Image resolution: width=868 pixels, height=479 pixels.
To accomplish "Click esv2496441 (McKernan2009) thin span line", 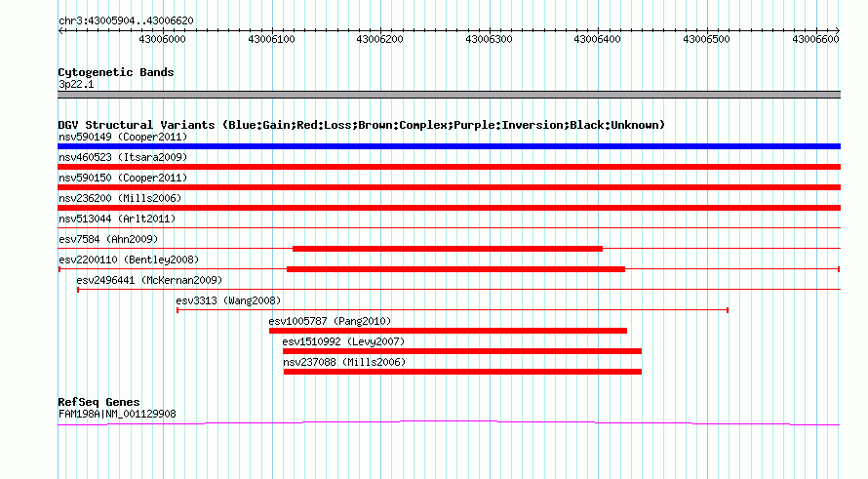I will click(x=459, y=290).
